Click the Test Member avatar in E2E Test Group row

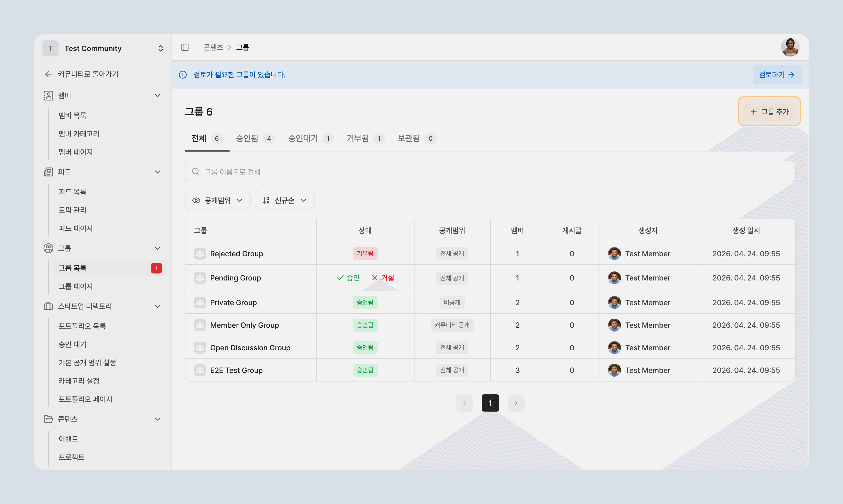(x=614, y=370)
